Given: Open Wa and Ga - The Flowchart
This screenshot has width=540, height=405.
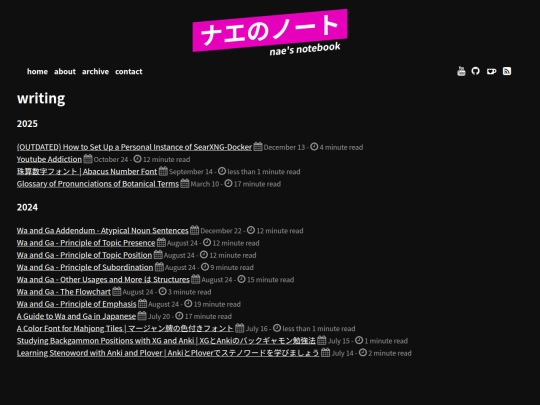Looking at the screenshot, I should pyautogui.click(x=64, y=292).
